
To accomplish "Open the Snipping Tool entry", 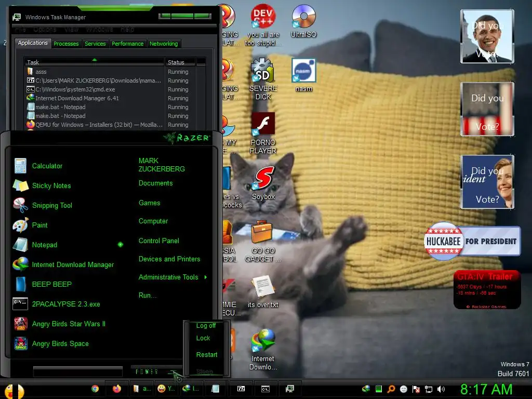I will point(52,205).
